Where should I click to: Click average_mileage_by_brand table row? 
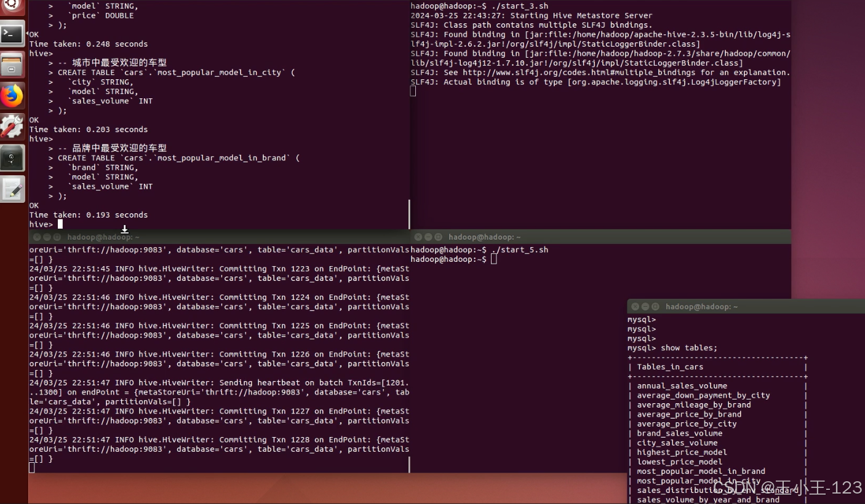coord(694,405)
